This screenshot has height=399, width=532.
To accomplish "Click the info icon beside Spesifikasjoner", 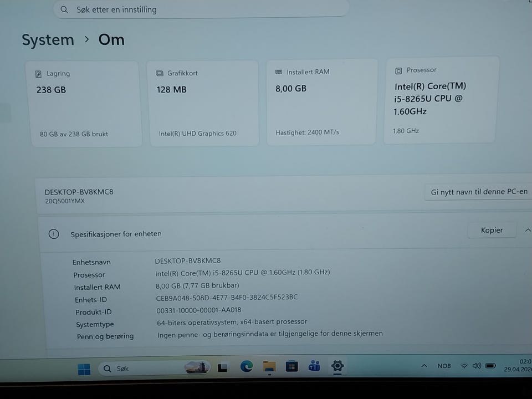I will (54, 234).
